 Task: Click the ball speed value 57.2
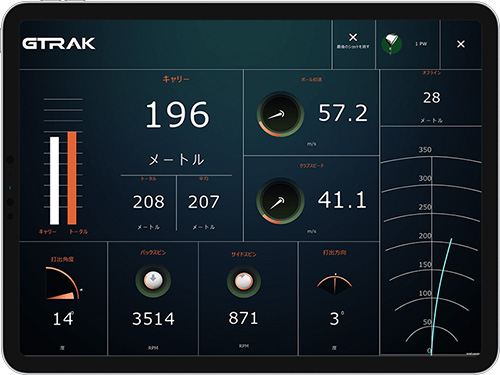point(343,113)
